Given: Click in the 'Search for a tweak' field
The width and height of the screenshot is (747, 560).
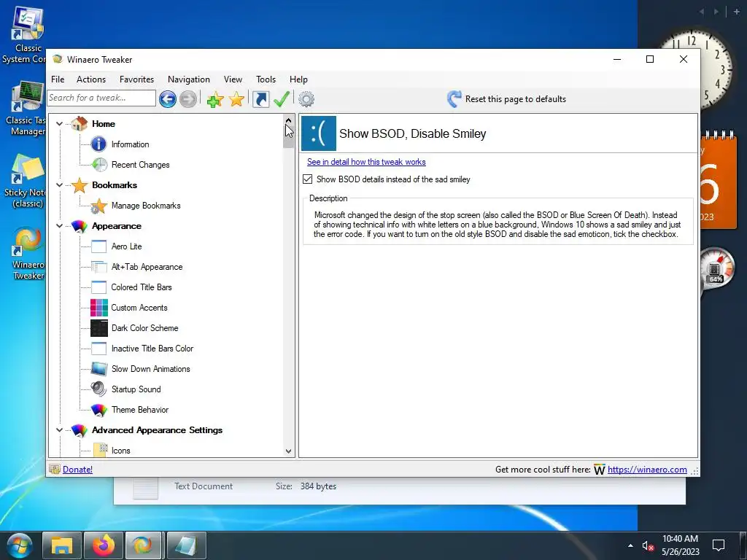Looking at the screenshot, I should point(101,98).
